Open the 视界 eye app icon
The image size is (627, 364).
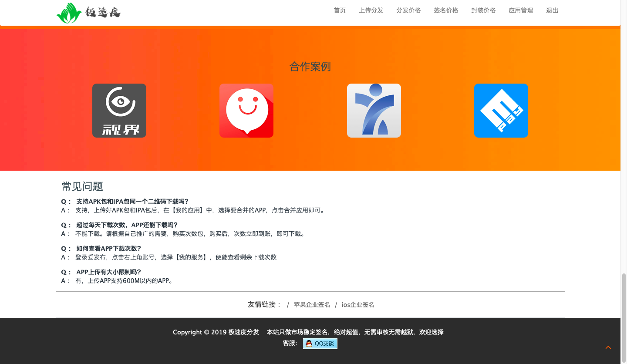point(119,111)
